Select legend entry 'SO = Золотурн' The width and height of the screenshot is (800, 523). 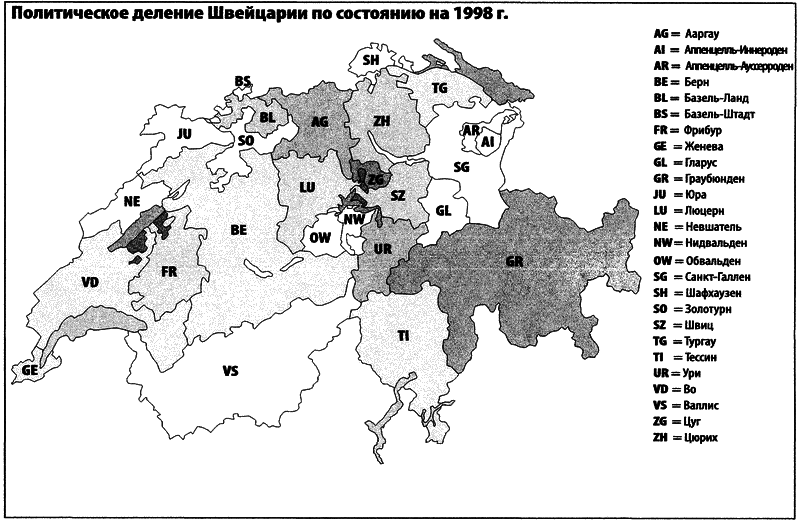692,309
